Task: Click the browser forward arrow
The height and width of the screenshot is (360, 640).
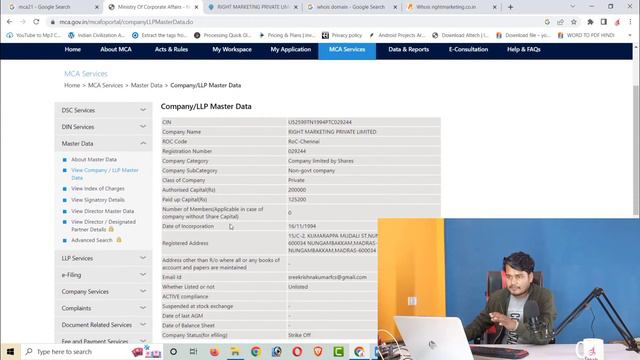Action: [22, 22]
